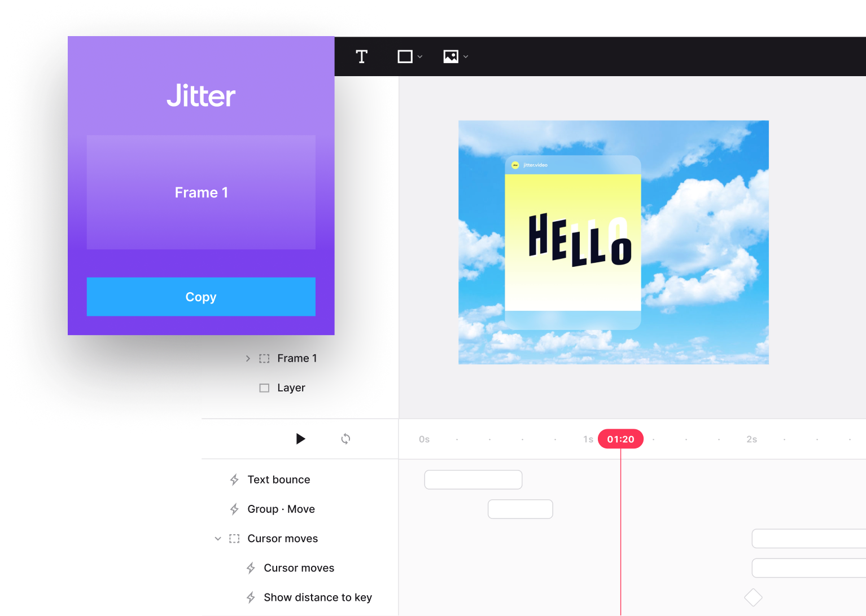Image resolution: width=866 pixels, height=616 pixels.
Task: Click the 01:20 playhead marker
Action: click(x=620, y=439)
